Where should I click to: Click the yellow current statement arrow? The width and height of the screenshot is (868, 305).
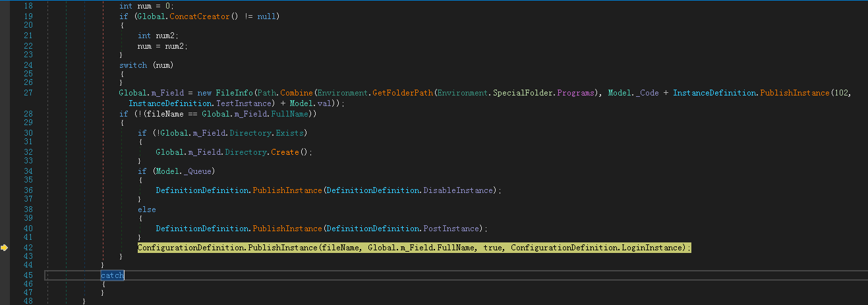tap(4, 248)
